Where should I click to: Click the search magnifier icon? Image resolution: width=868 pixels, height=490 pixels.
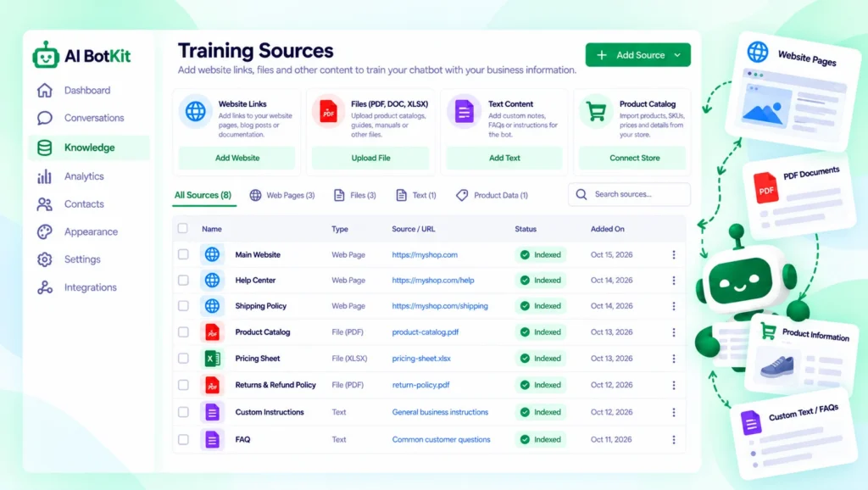[581, 194]
